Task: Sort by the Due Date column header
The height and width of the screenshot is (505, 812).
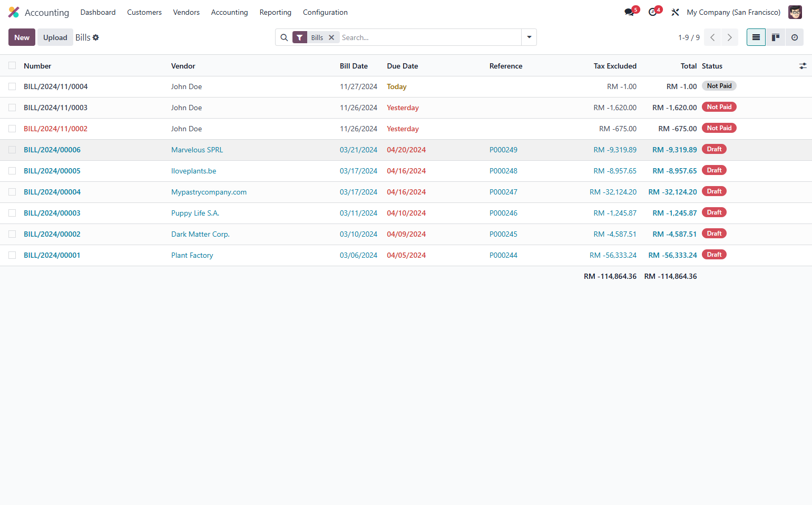Action: point(403,66)
